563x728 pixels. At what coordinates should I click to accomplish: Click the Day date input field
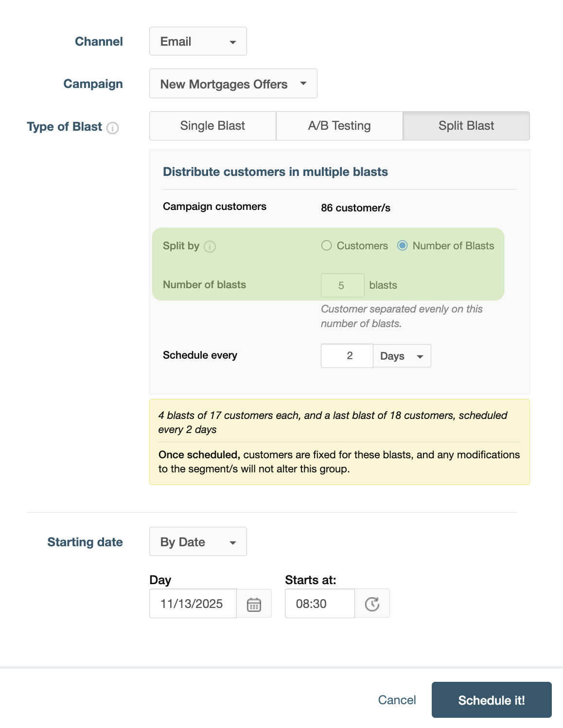coord(193,604)
